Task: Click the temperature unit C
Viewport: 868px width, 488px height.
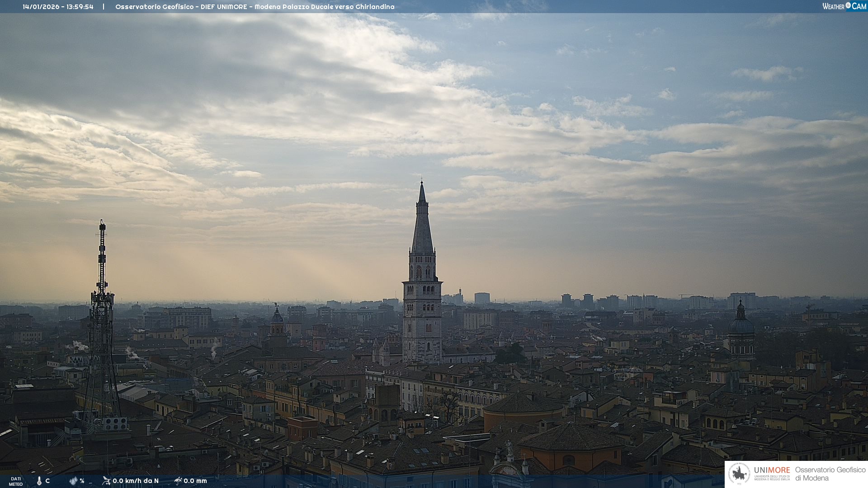Action: pos(47,481)
